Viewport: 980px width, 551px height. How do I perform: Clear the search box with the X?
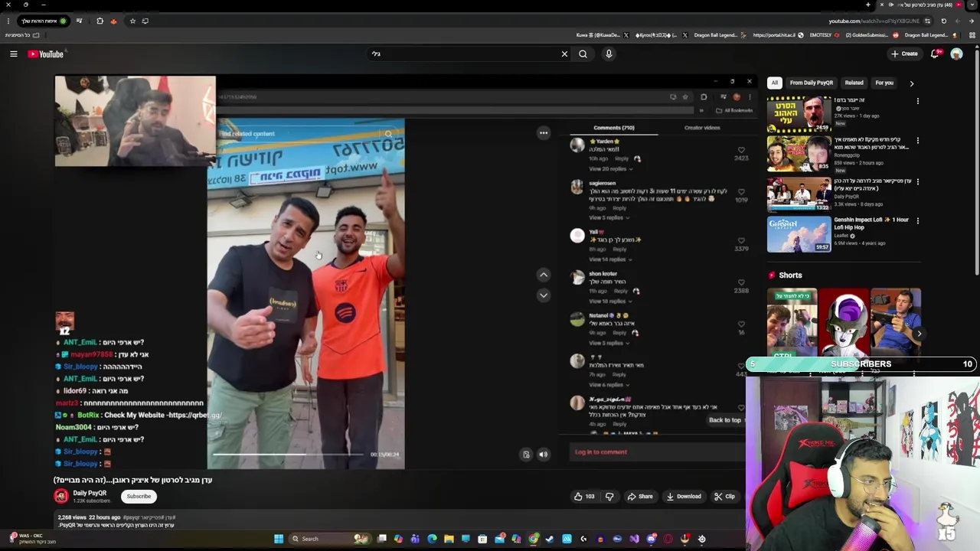point(564,54)
